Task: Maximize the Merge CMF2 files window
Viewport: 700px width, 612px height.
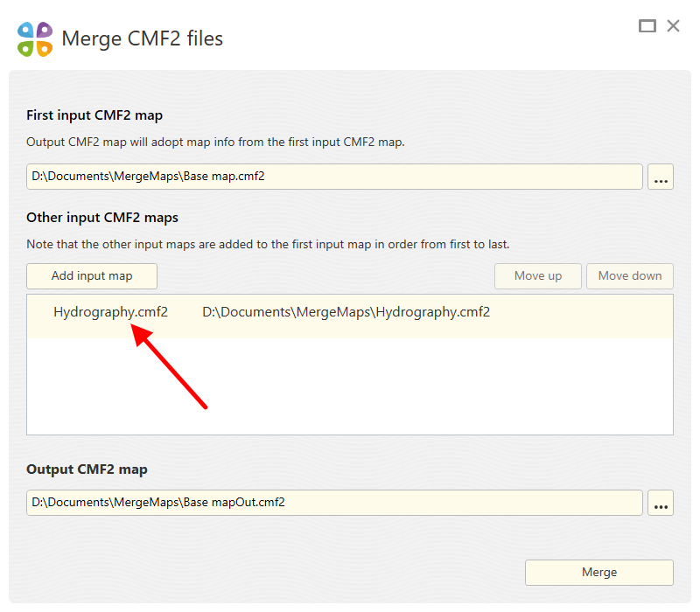Action: (647, 26)
